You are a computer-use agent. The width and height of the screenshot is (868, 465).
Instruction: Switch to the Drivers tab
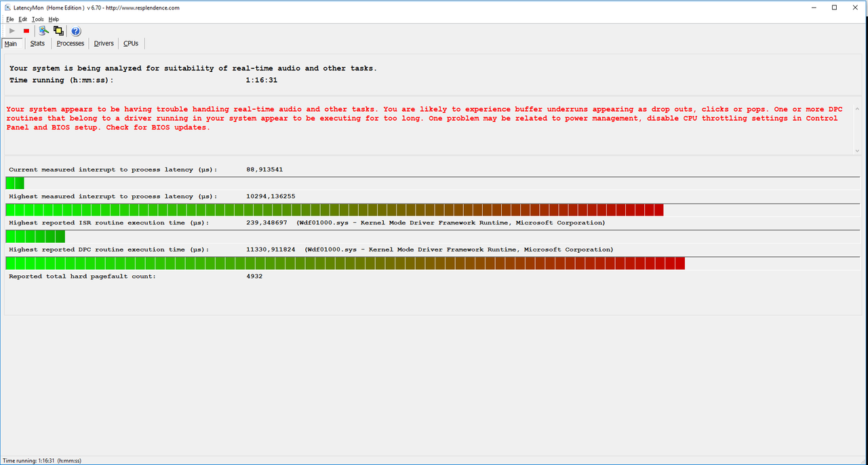(x=104, y=43)
